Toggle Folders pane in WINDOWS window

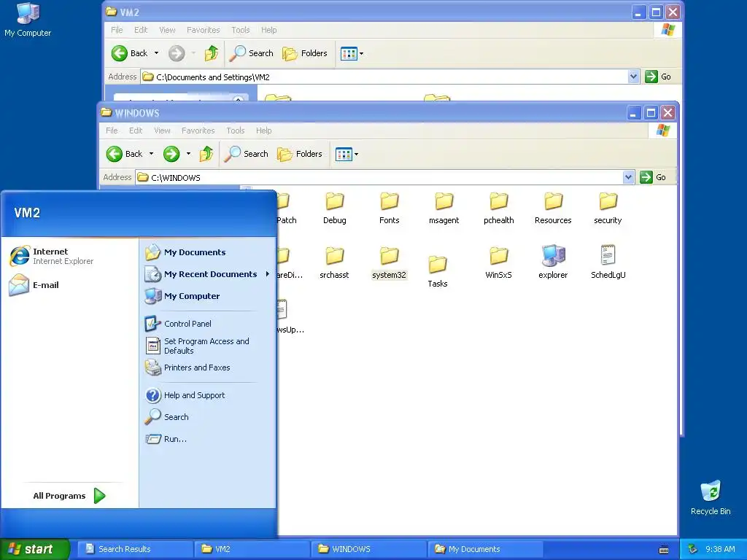point(300,154)
